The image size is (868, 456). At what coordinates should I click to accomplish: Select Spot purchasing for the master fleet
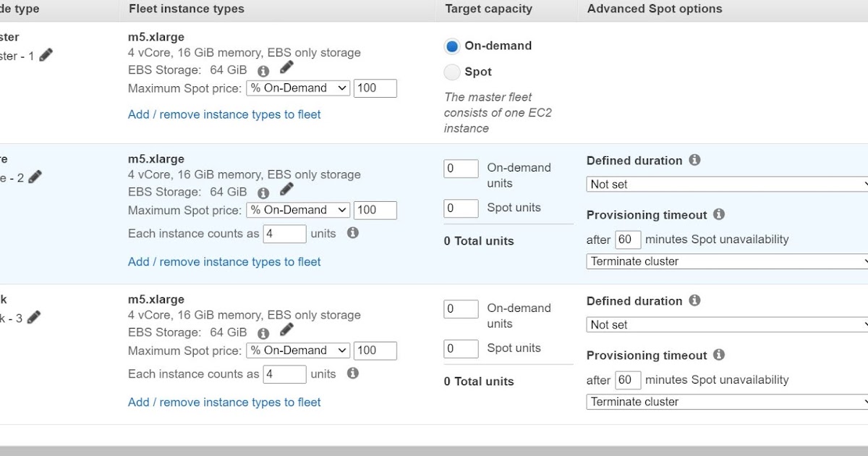pyautogui.click(x=452, y=72)
